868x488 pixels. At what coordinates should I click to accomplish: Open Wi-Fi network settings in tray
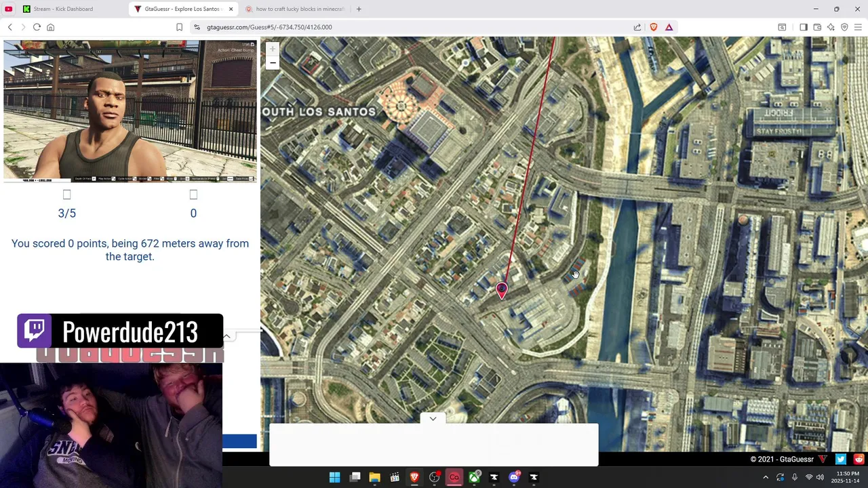coord(808,477)
